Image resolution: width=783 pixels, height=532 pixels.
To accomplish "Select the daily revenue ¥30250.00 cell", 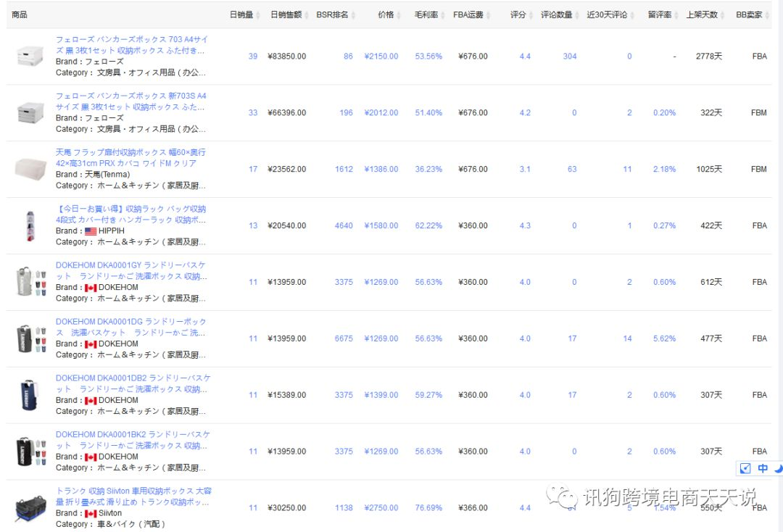I will (x=286, y=507).
